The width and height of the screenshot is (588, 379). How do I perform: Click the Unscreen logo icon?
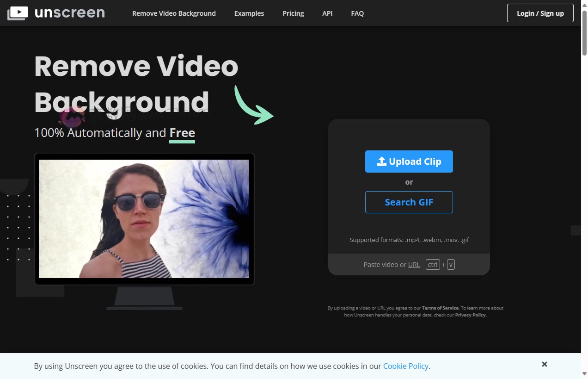coord(18,13)
